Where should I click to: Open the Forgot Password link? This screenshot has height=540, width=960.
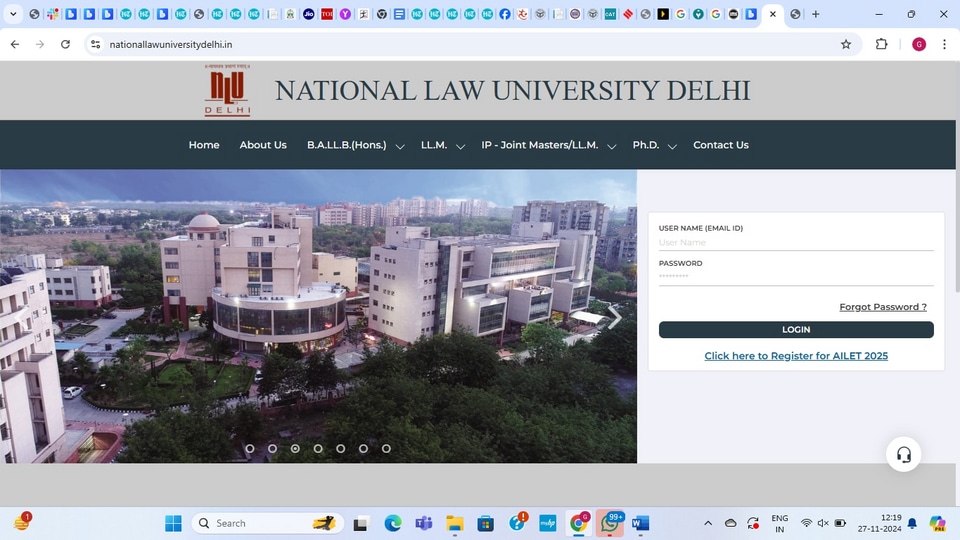883,307
